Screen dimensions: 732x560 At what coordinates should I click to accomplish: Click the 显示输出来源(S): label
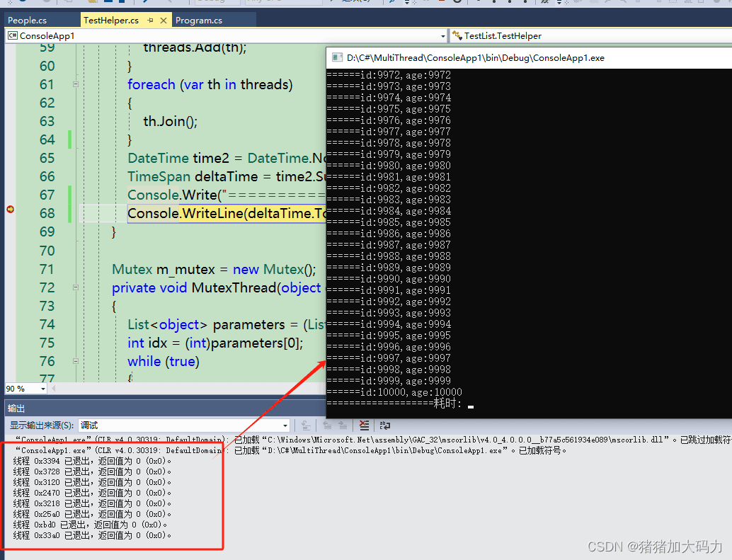(x=42, y=425)
